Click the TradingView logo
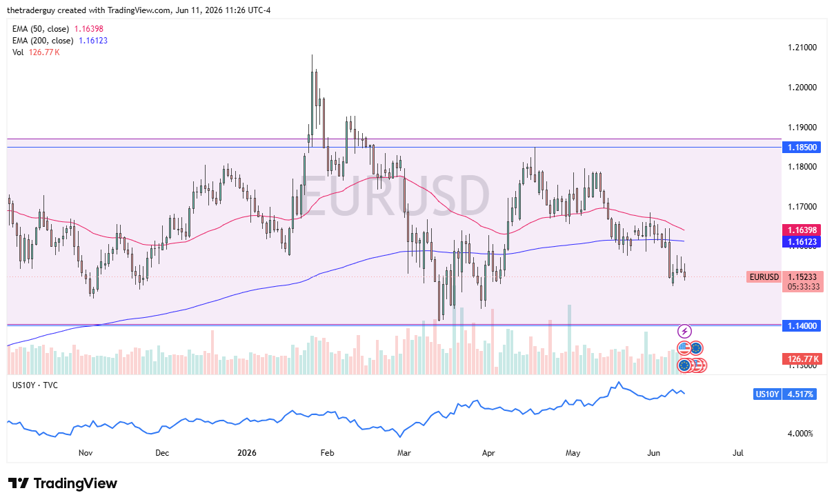Viewport: 834px width, 504px height. [63, 483]
